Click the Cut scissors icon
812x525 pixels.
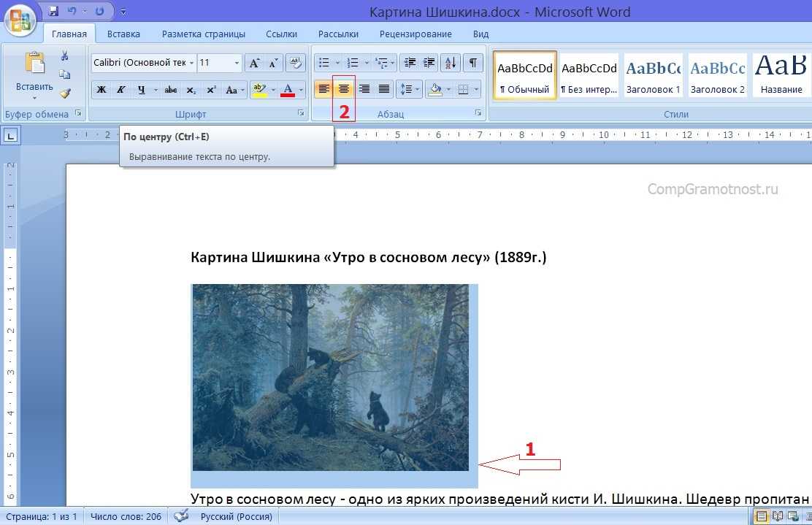[x=64, y=56]
